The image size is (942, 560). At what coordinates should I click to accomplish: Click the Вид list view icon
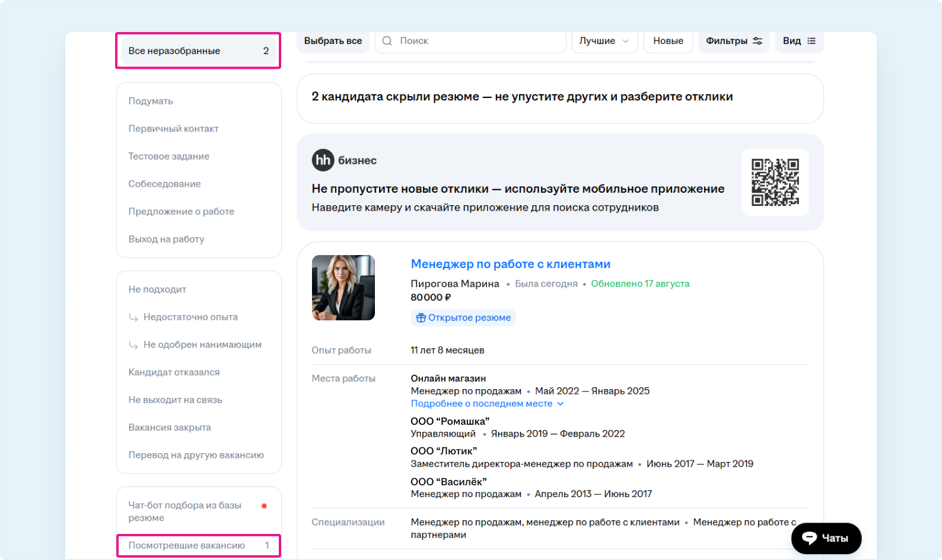[x=811, y=41]
